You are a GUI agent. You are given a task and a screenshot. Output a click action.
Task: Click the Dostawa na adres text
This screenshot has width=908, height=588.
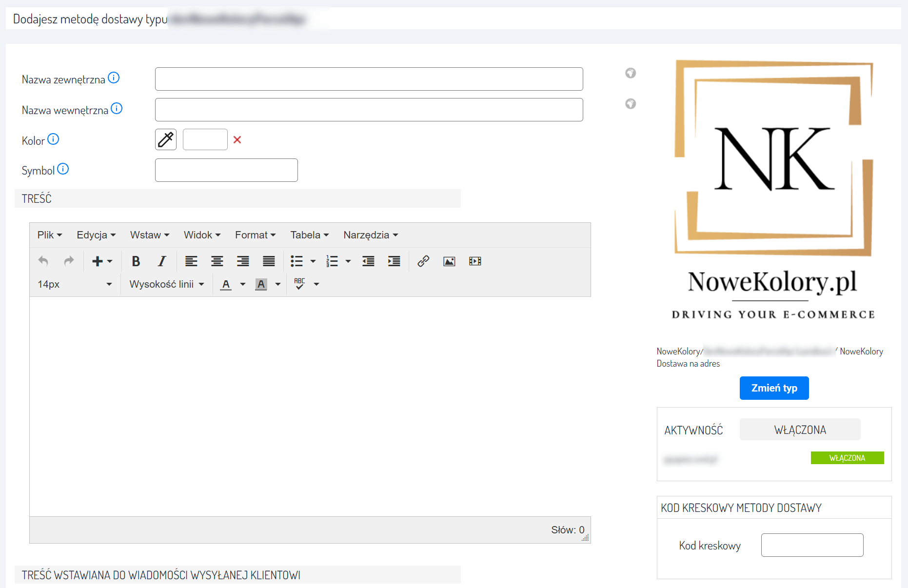[x=688, y=364]
